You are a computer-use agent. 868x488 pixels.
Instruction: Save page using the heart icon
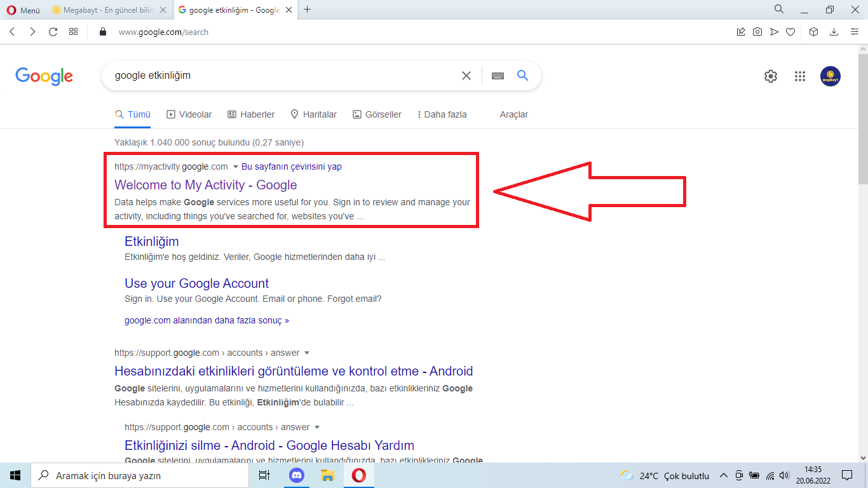pyautogui.click(x=790, y=31)
